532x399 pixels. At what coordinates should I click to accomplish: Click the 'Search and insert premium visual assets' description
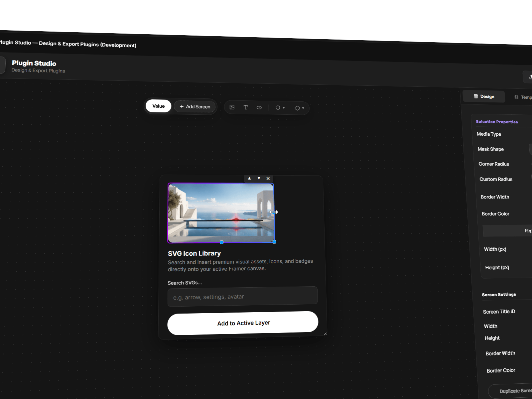coord(240,265)
